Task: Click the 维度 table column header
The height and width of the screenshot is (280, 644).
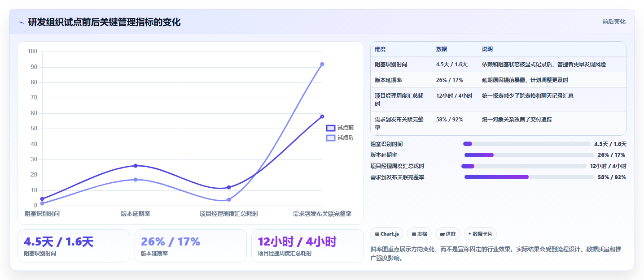Action: tap(380, 49)
